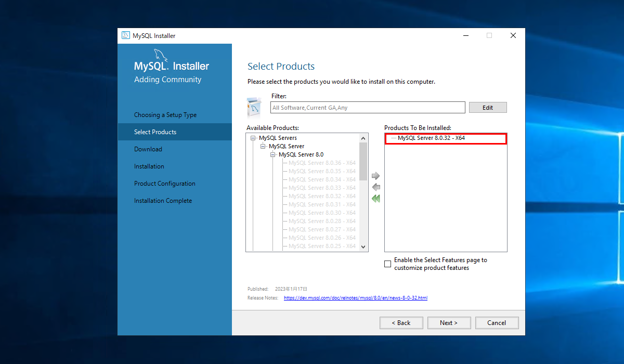Click the 'Filter:' label text
The height and width of the screenshot is (364, 624).
point(279,96)
